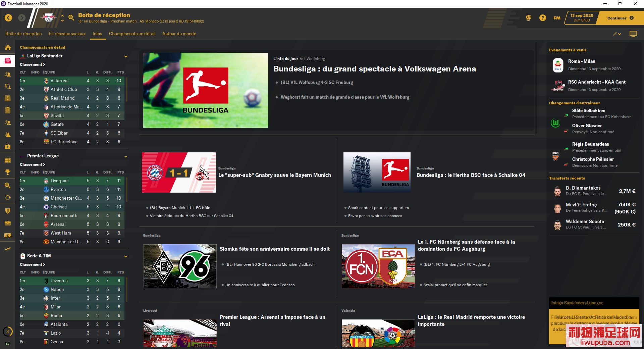
Task: Collapse the LaLiga Santander league chevron
Action: pos(126,56)
